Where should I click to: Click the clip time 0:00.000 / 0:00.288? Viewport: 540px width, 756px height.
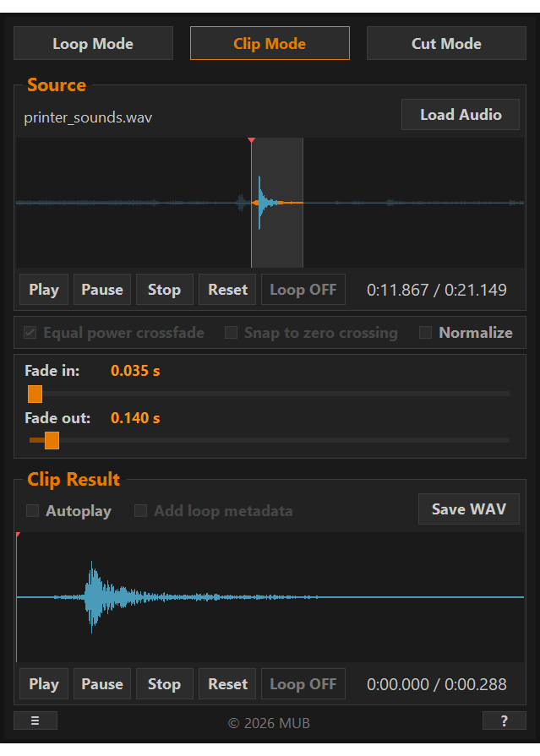[437, 684]
